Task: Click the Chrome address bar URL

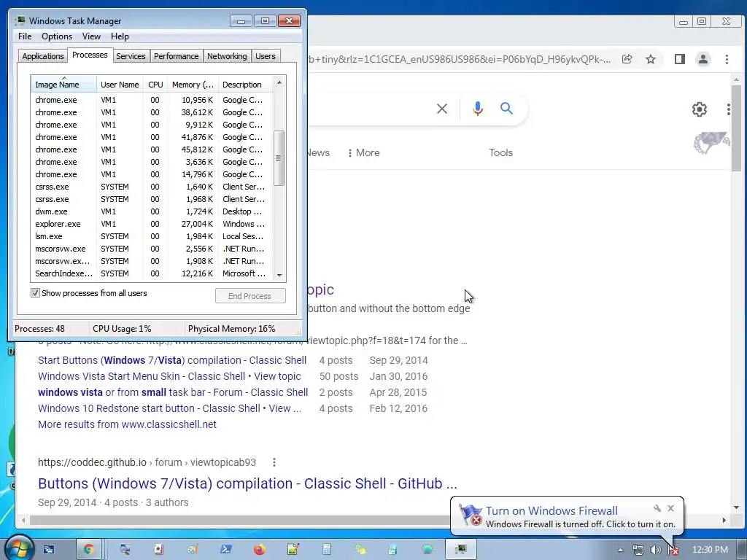Action: point(460,59)
